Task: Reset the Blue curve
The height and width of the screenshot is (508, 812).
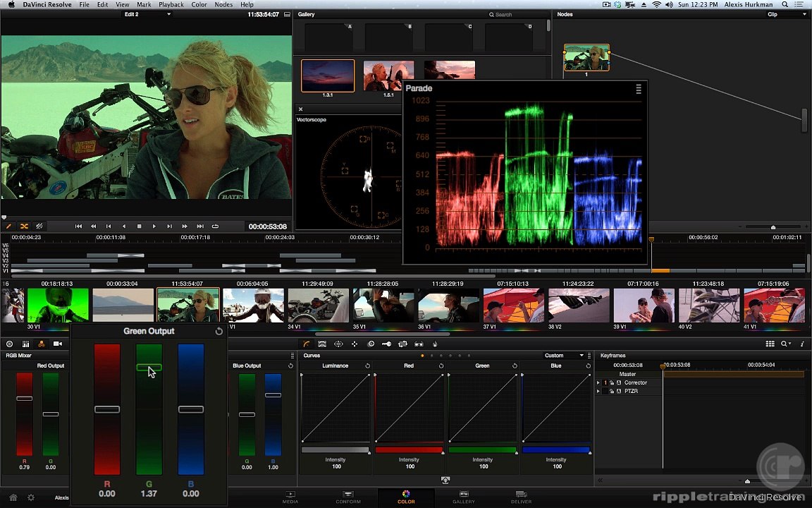Action: tap(589, 365)
